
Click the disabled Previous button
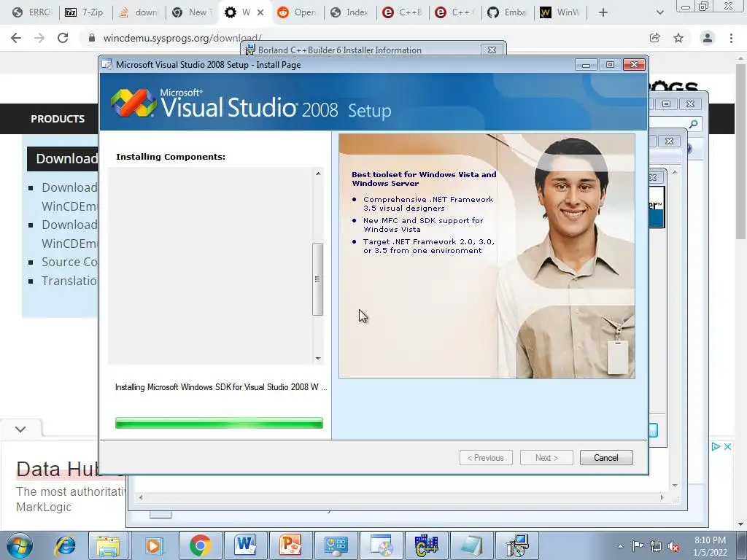coord(486,458)
